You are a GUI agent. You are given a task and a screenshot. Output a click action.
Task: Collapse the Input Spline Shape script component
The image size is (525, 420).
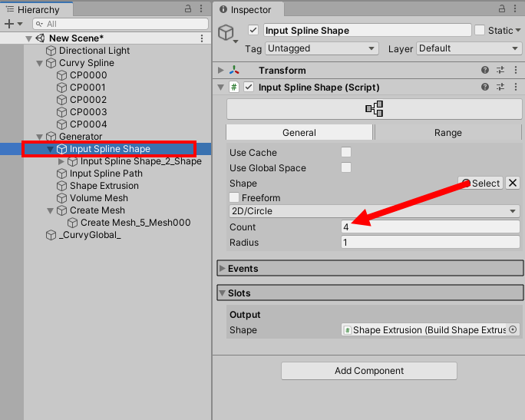point(220,88)
